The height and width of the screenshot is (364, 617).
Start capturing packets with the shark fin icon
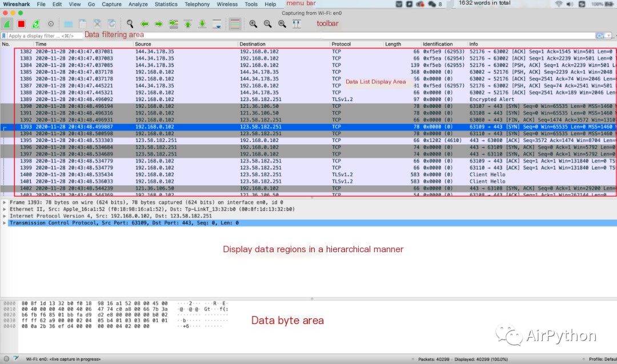click(7, 24)
